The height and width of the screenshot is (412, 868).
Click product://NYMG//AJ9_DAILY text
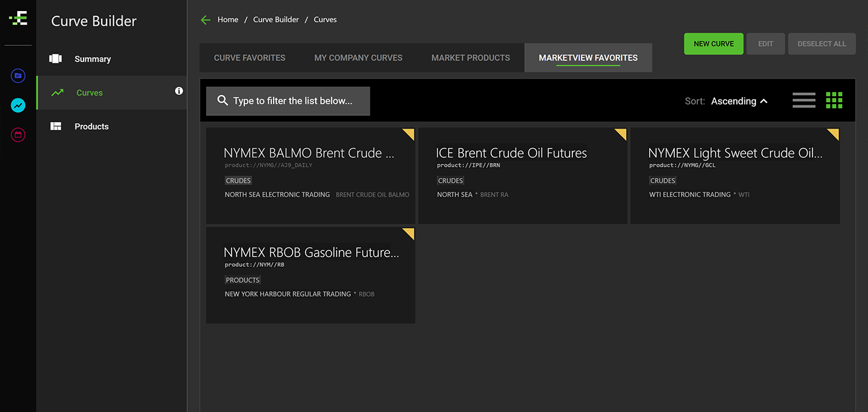point(269,165)
